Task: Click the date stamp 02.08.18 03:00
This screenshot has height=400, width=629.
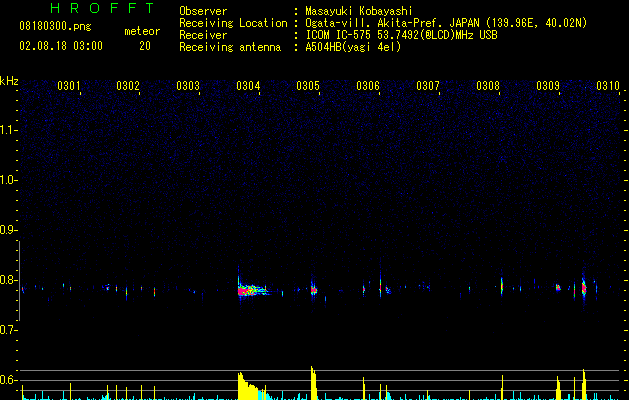Action: coord(61,46)
